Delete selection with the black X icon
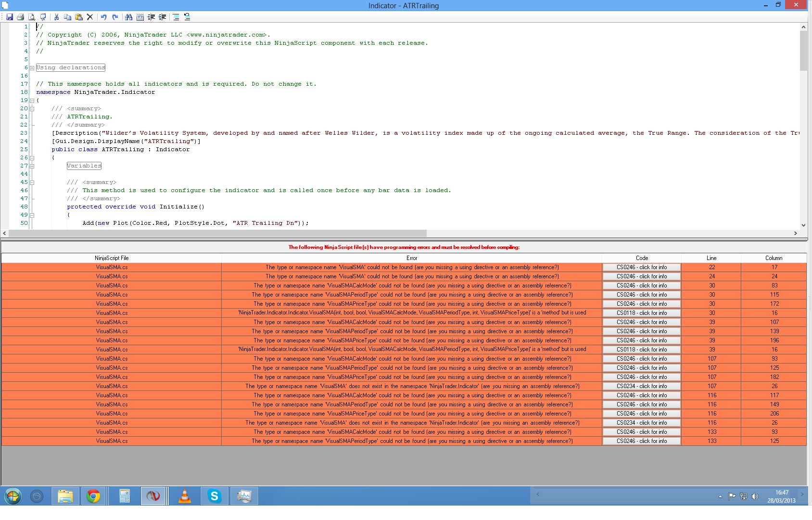Viewport: 812px width, 520px height. 89,17
